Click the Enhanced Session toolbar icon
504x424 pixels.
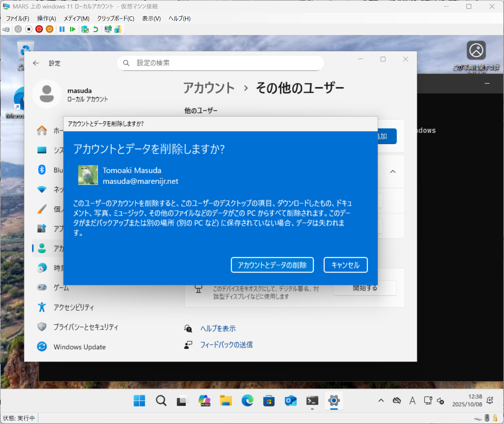coord(108,29)
